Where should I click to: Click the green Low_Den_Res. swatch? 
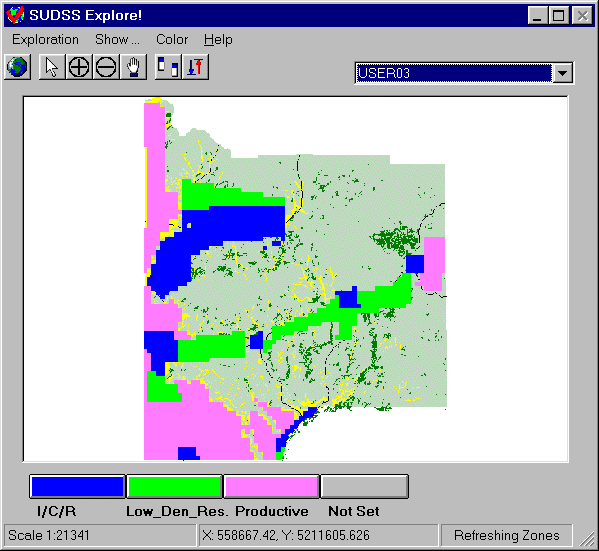pos(174,486)
